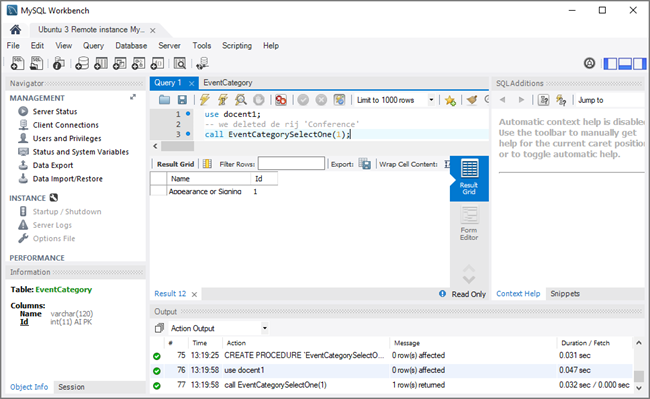Click the Filter Rows input field
650x399 pixels.
pyautogui.click(x=291, y=164)
